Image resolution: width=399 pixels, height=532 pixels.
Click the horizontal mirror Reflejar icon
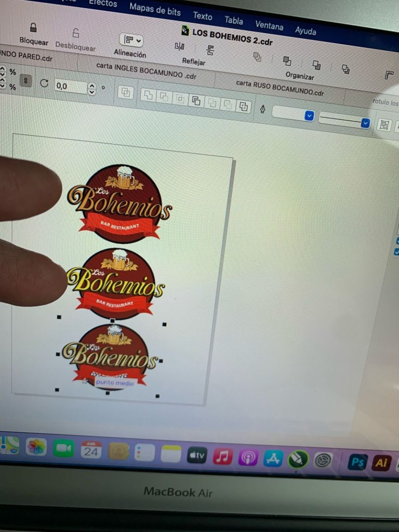tap(179, 47)
